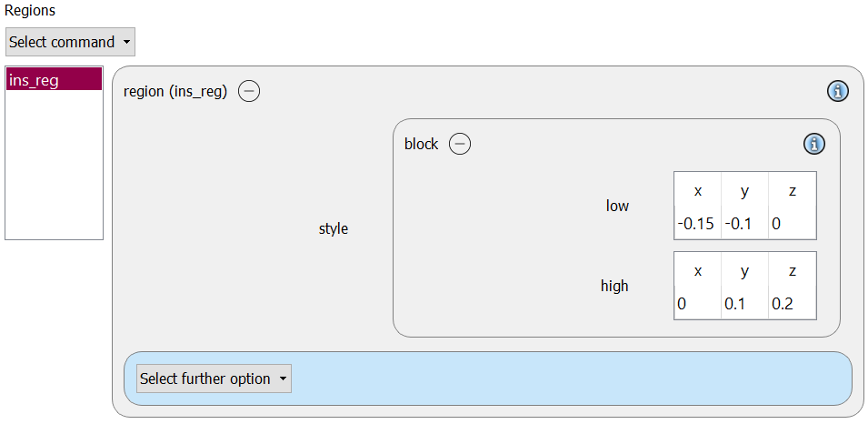Edit the high y value 0.1

pos(744,304)
